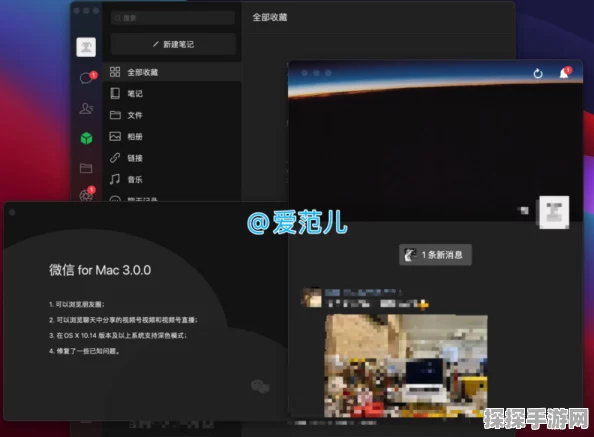594x437 pixels.
Task: Select 音乐 in the favorites list
Action: (172, 179)
